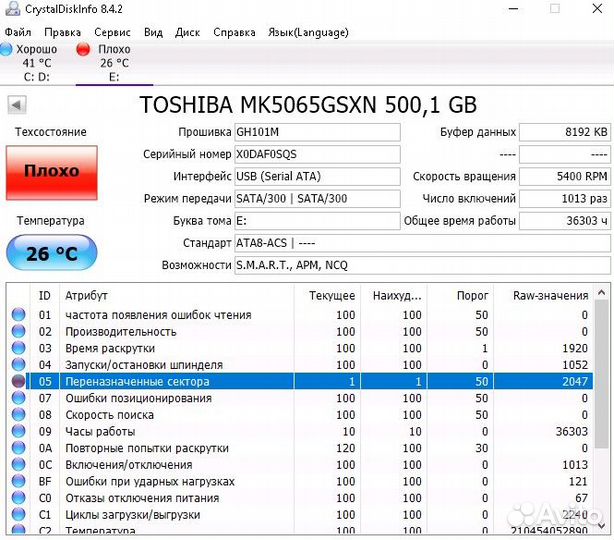Viewport: 614px width, 540px height.
Task: Go to previous disk with left arrow
Action: pos(17,105)
